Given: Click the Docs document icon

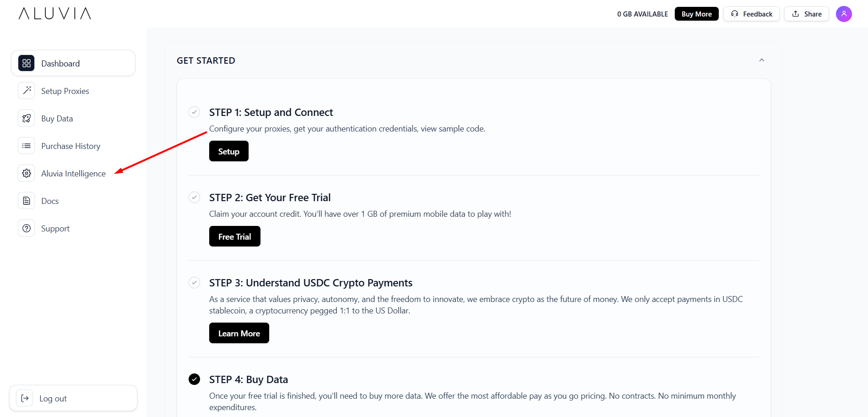Looking at the screenshot, I should click(27, 201).
